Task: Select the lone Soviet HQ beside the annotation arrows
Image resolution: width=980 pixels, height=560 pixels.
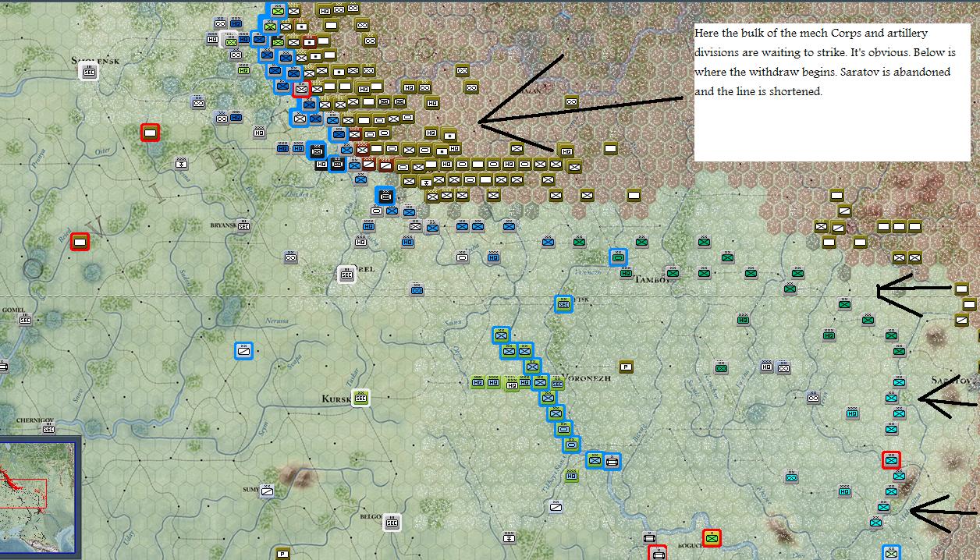Action: (566, 151)
